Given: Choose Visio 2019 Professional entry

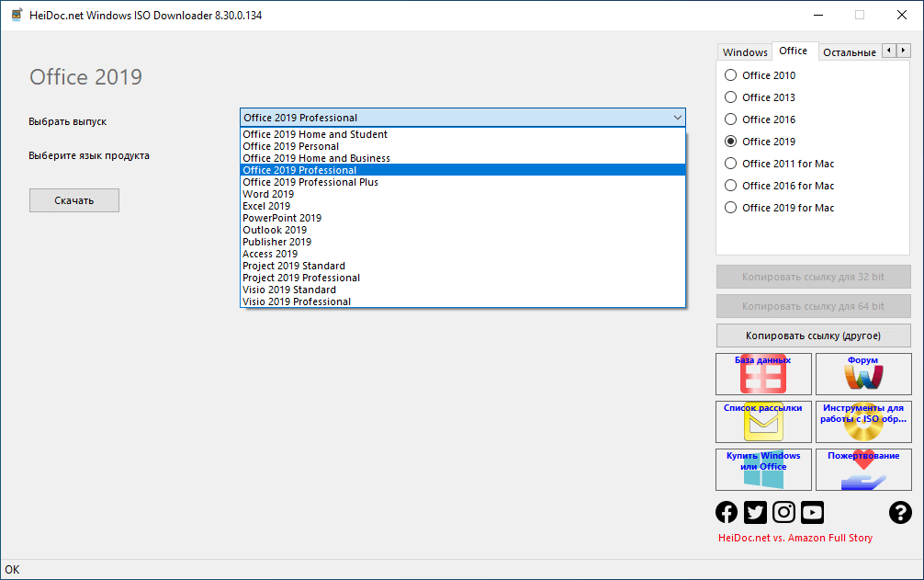Looking at the screenshot, I should click(x=463, y=301).
